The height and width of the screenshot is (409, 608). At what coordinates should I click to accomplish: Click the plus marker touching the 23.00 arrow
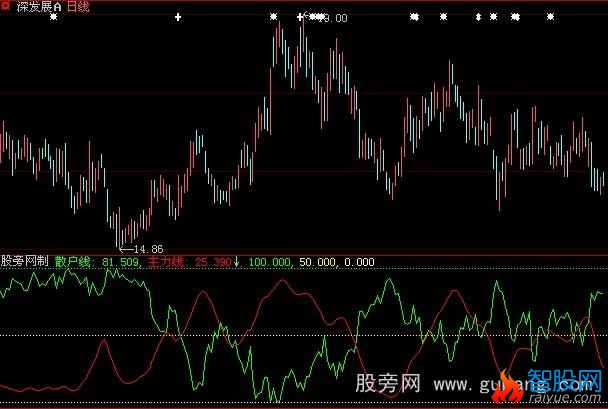pos(300,17)
